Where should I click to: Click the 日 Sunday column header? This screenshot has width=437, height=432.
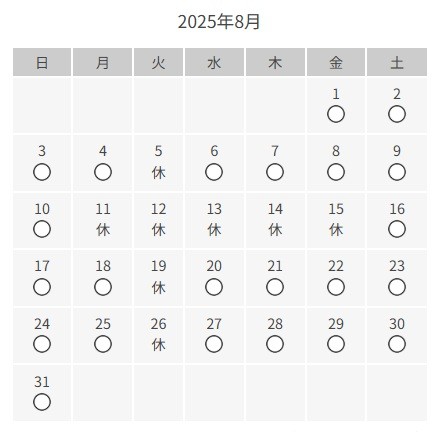(x=42, y=62)
